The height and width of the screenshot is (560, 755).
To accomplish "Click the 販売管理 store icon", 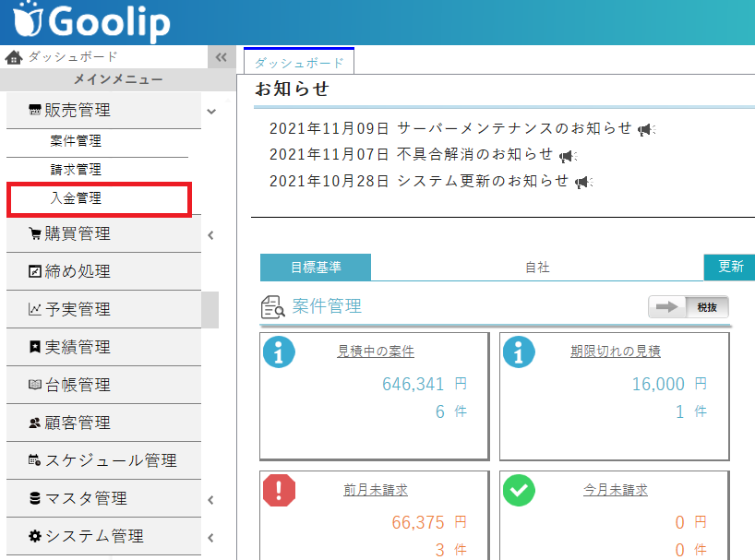I will tap(35, 110).
